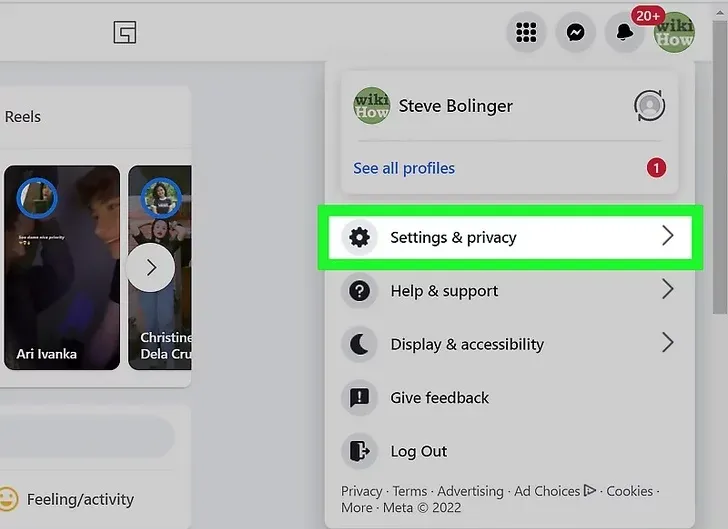
Task: Click See all profiles link
Action: click(404, 168)
